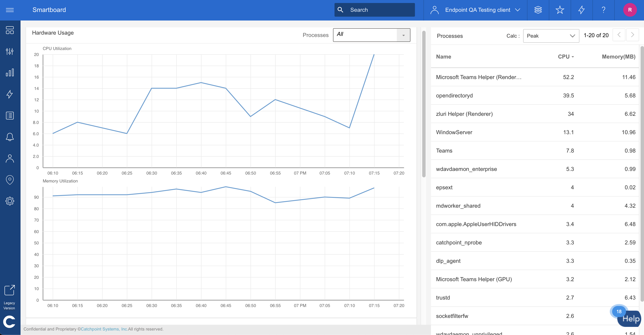Select the wdavdaemon_enterprise process row

535,169
